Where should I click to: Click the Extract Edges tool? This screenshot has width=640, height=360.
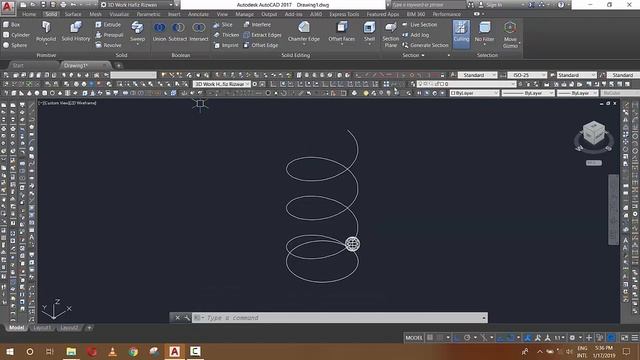(262, 35)
